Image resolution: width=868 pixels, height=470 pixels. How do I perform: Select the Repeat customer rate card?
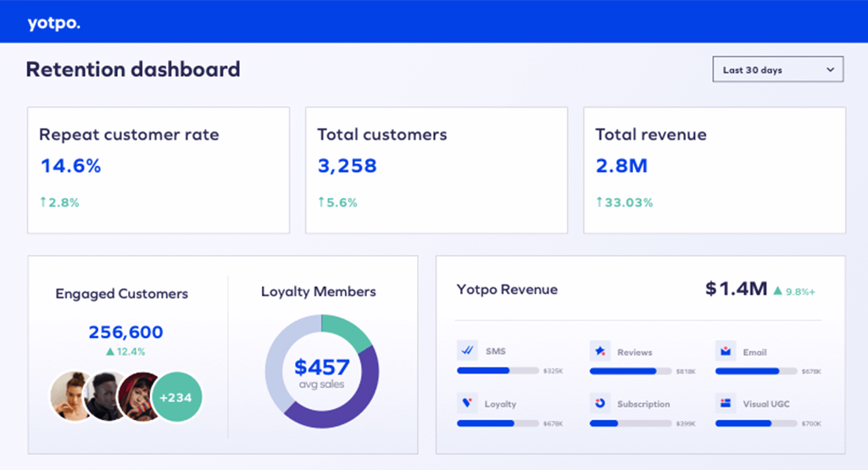(x=159, y=169)
